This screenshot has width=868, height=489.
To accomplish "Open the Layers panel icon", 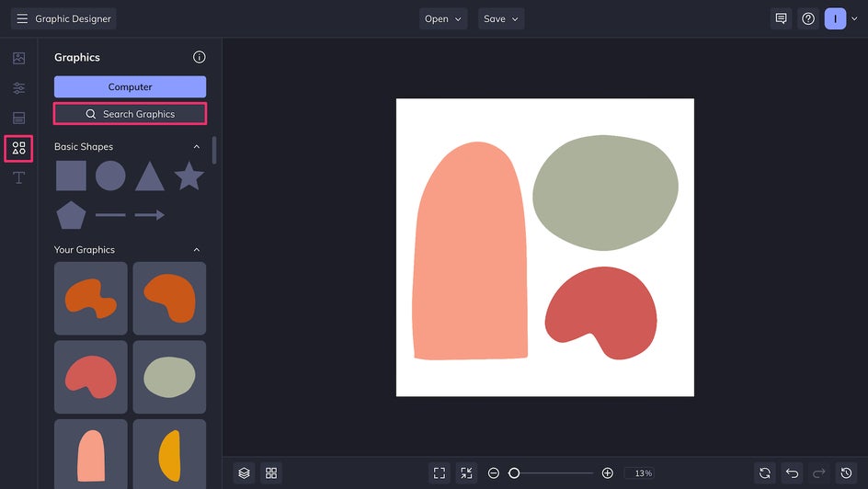I will click(x=245, y=473).
